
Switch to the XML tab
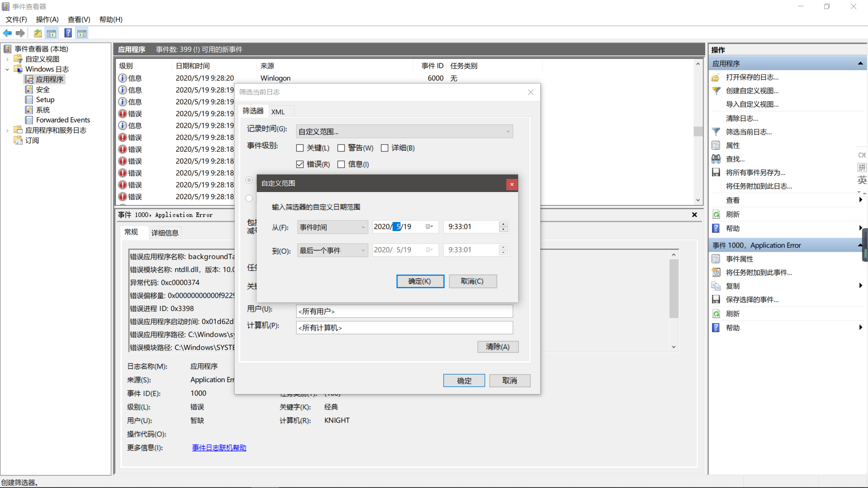[278, 111]
